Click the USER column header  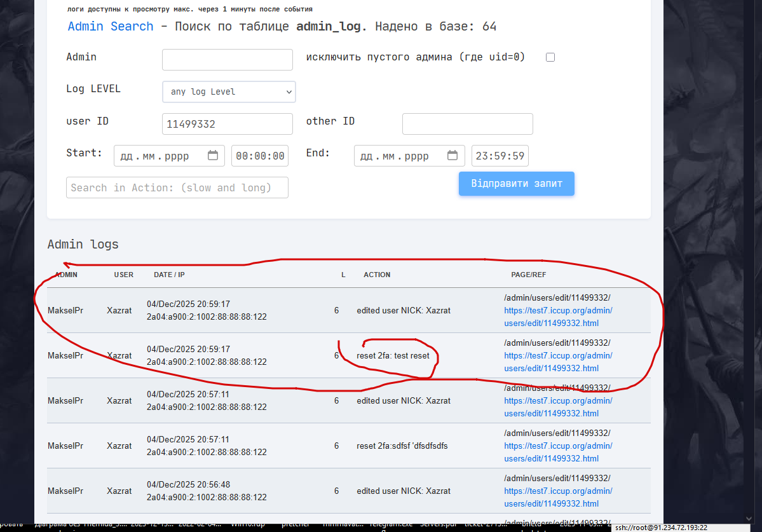(123, 275)
